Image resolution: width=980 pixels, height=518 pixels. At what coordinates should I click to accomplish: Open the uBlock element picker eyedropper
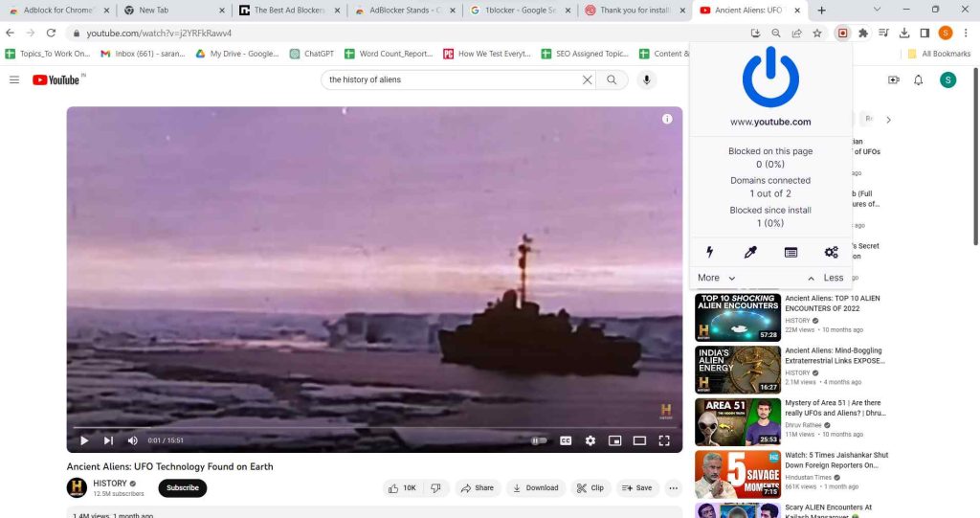(750, 252)
